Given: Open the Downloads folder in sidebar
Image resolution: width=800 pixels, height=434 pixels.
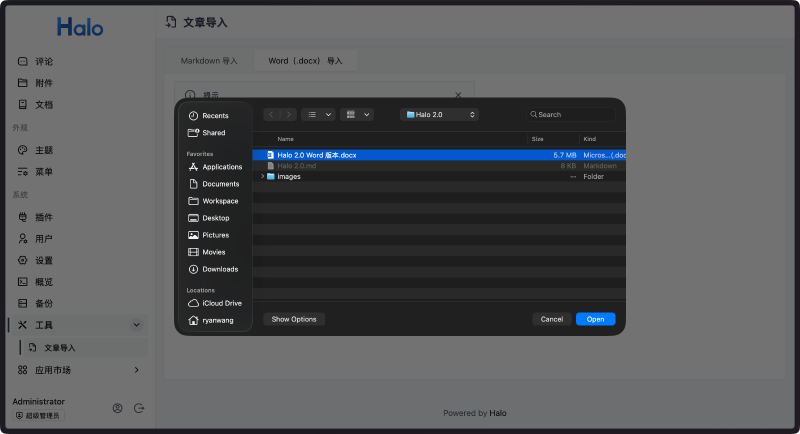Looking at the screenshot, I should click(x=219, y=269).
